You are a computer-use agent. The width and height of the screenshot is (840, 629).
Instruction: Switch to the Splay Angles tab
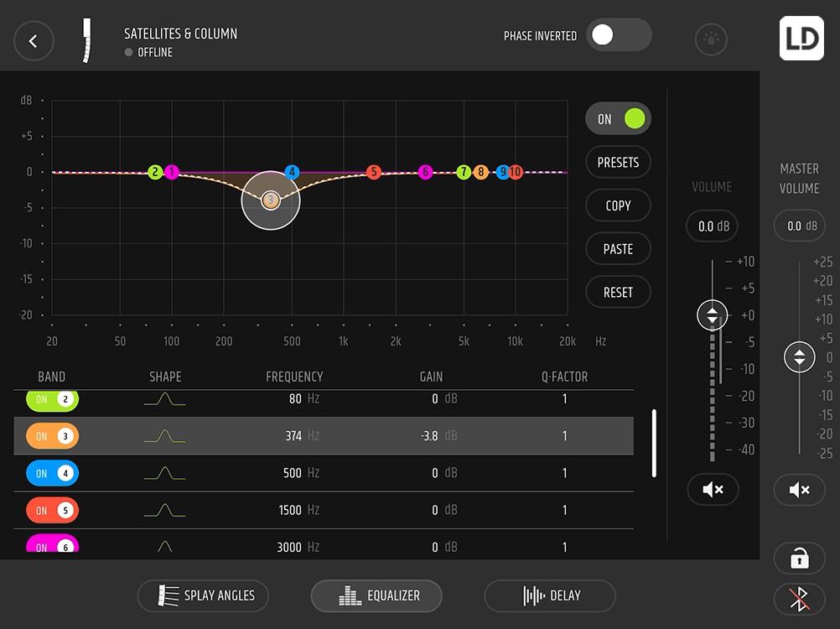tap(203, 595)
